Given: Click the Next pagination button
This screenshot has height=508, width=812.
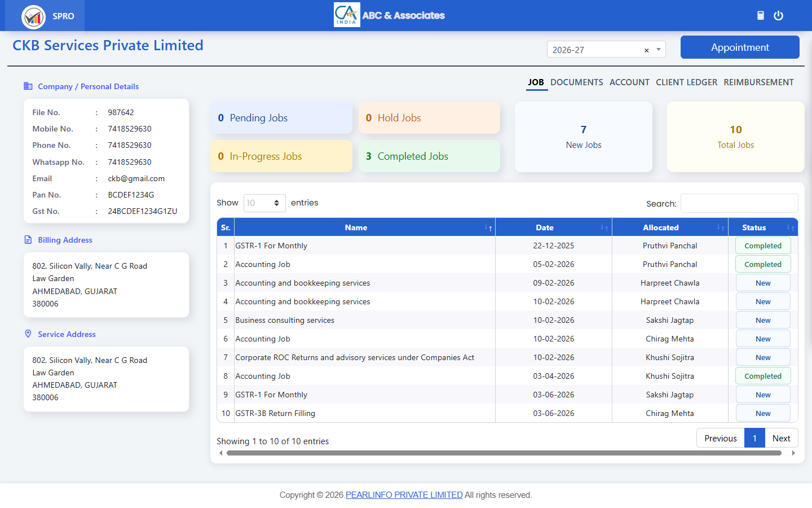Looking at the screenshot, I should click(x=781, y=438).
